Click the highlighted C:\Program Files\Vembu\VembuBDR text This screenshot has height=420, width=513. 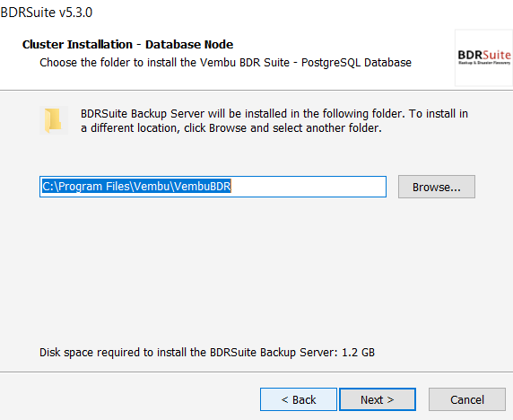[x=136, y=187]
